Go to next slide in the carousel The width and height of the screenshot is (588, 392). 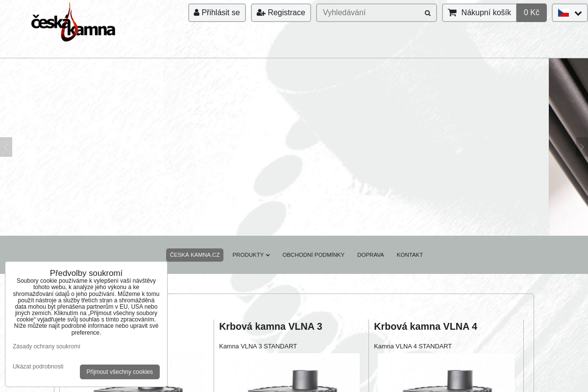(x=582, y=147)
